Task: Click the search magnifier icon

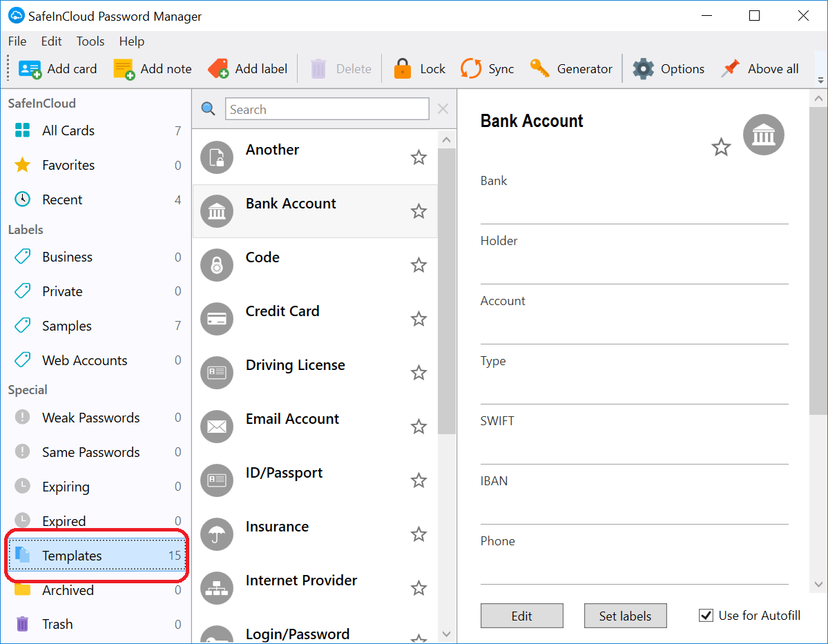Action: tap(208, 109)
